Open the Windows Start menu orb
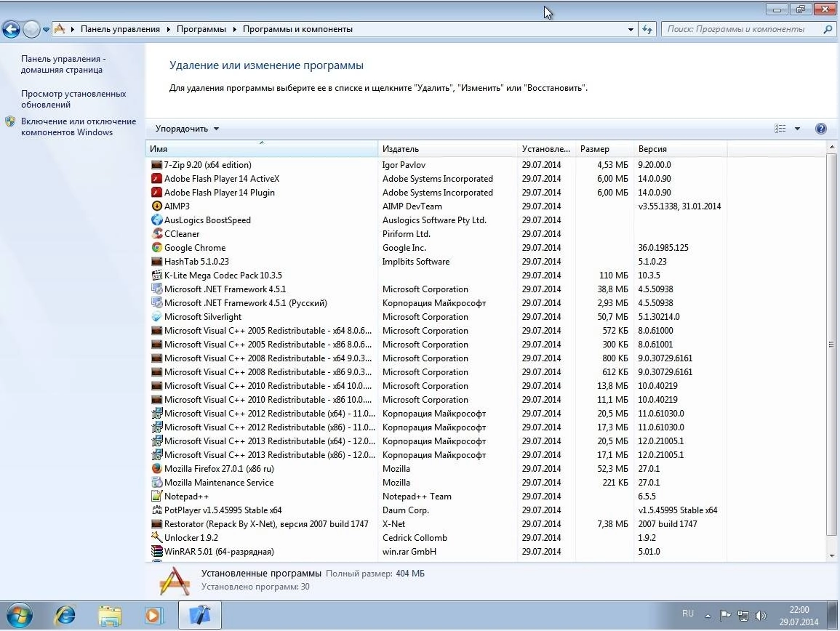Screen dimensions: 840x631 point(19,616)
